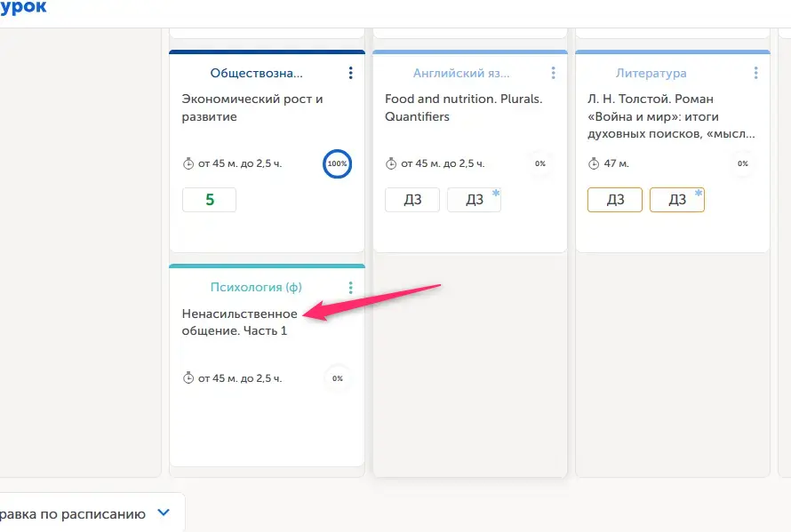Open three-dot menu on Психология card
791x532 pixels.
350,288
